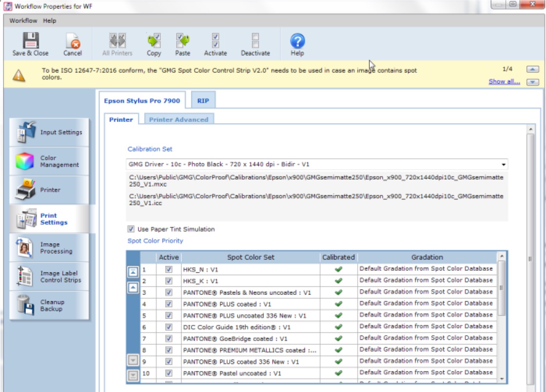The height and width of the screenshot is (392, 546).
Task: Toggle Active for DIC Color Guide 19th edition
Action: pyautogui.click(x=169, y=327)
